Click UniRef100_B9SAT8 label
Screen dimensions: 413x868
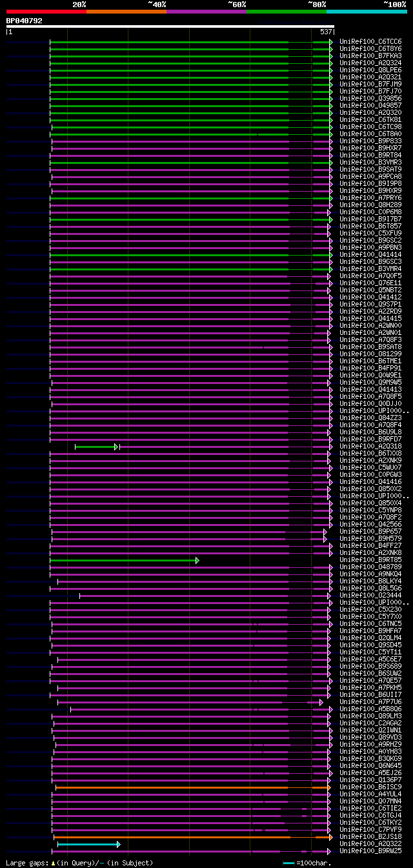pyautogui.click(x=370, y=347)
